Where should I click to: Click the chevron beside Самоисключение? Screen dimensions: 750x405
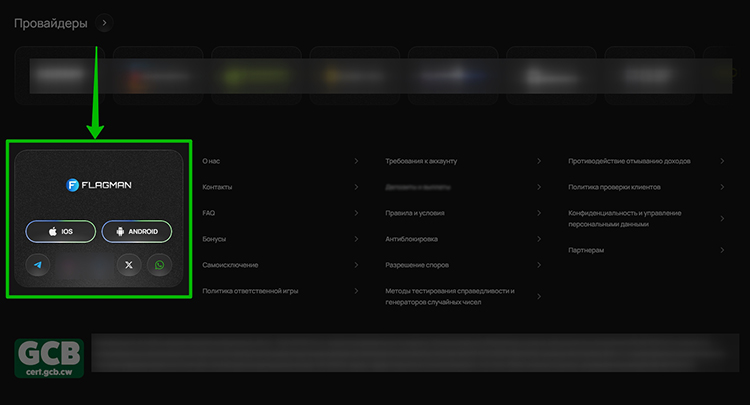(x=357, y=265)
